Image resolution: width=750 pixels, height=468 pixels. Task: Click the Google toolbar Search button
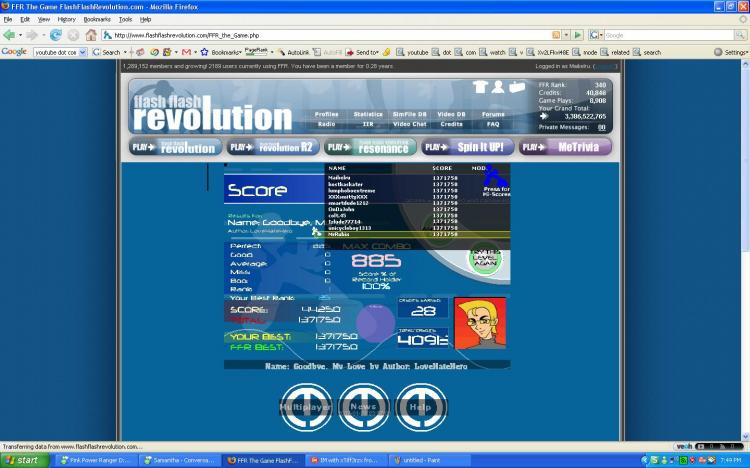106,52
